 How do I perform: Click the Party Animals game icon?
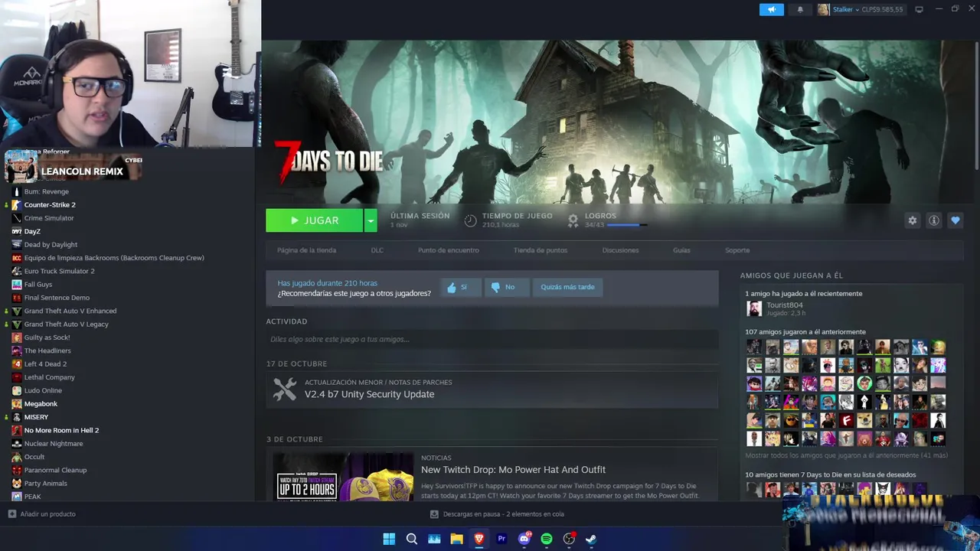coord(17,483)
